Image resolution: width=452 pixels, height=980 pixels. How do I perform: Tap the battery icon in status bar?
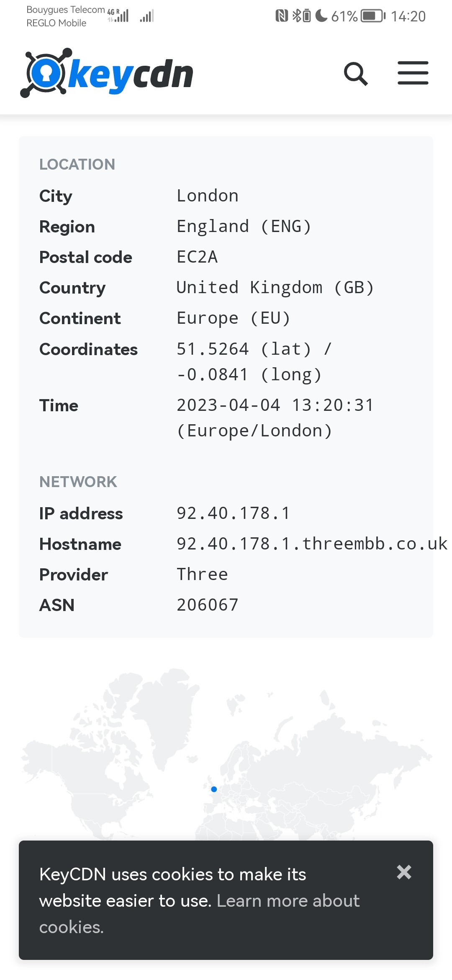click(x=373, y=16)
